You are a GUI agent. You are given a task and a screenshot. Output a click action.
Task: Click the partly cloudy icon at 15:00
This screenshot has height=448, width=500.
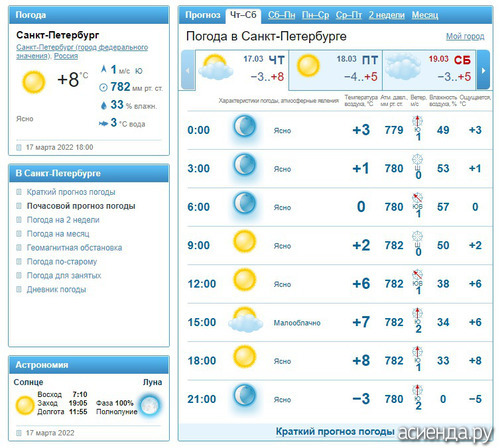pyautogui.click(x=245, y=320)
